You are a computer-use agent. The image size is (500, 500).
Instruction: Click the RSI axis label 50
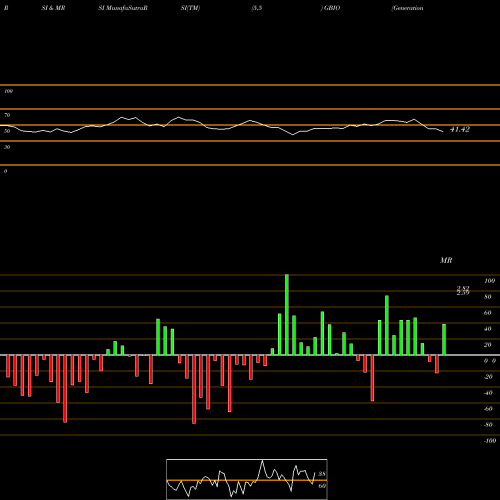(7, 131)
